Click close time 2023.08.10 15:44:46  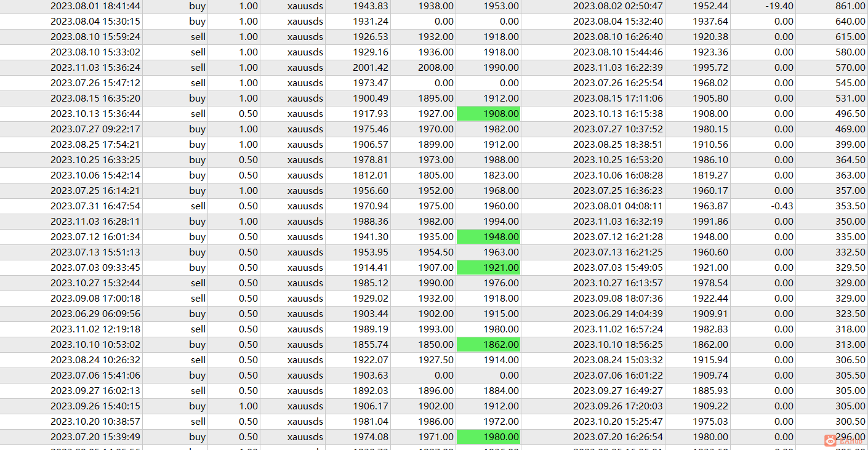618,52
